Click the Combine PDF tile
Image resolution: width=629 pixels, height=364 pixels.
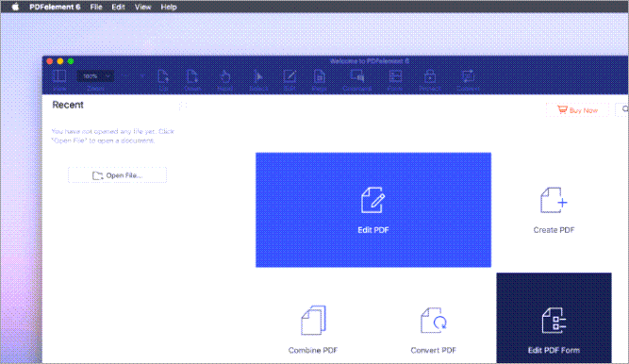pyautogui.click(x=313, y=330)
